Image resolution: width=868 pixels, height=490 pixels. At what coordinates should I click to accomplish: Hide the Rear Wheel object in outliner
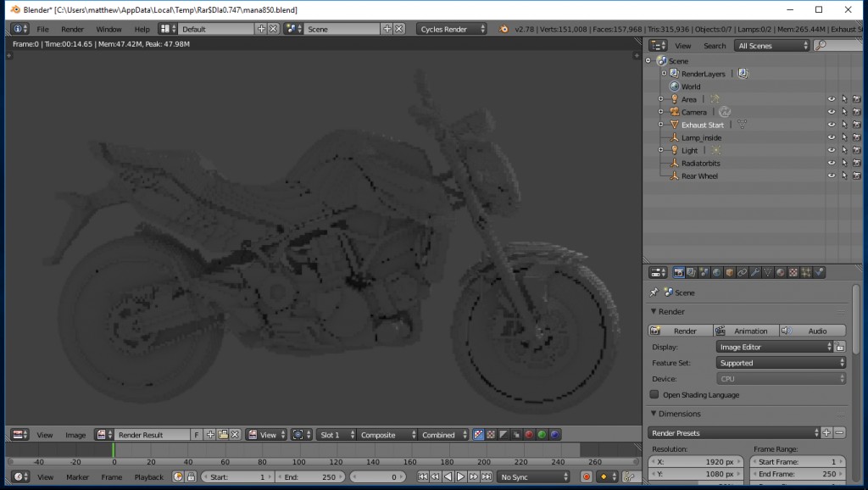pos(831,176)
